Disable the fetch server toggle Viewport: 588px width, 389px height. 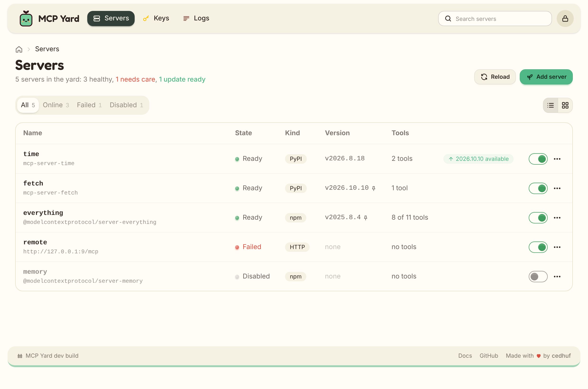tap(538, 188)
